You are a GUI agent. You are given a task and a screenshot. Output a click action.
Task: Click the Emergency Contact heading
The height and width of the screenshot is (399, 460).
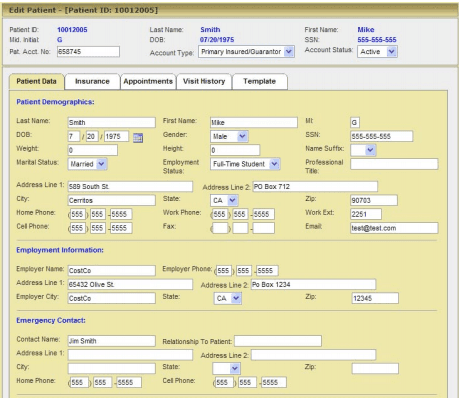click(51, 320)
